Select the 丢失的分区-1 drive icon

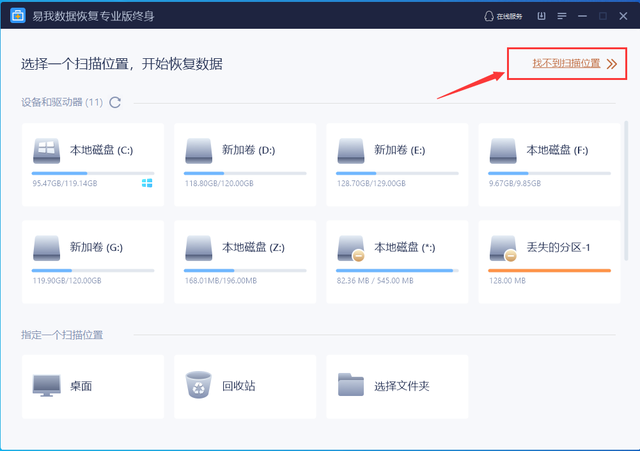coord(503,248)
